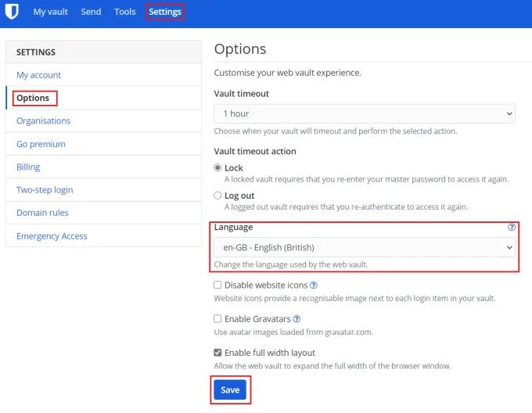Click 'Customise your web vault experience.' text

288,73
